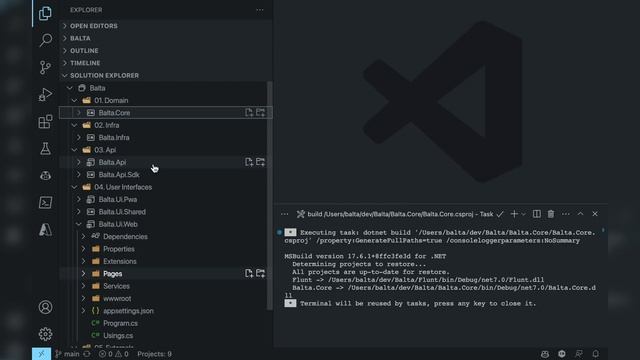Add new folder to Pages folder
This screenshot has width=640, height=360.
(x=260, y=273)
